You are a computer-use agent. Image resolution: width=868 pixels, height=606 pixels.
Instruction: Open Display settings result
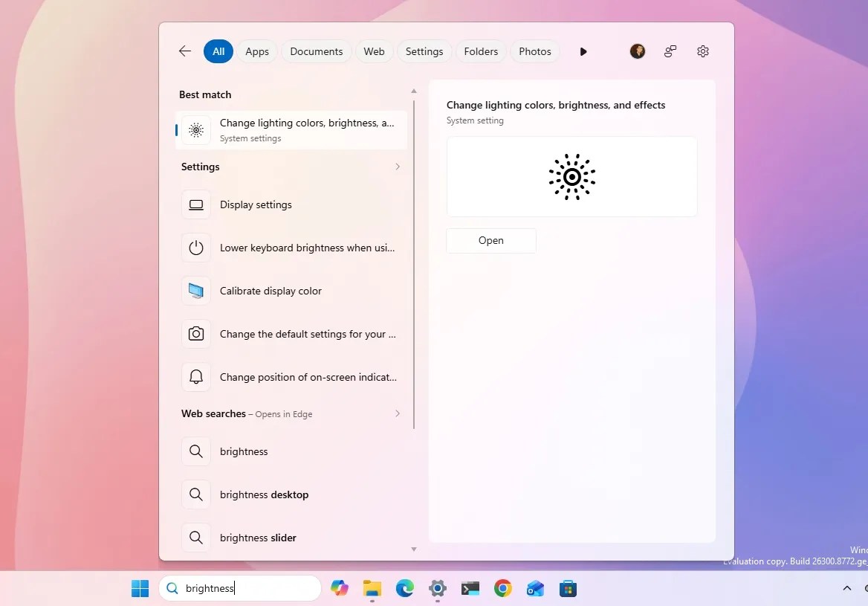click(x=291, y=205)
